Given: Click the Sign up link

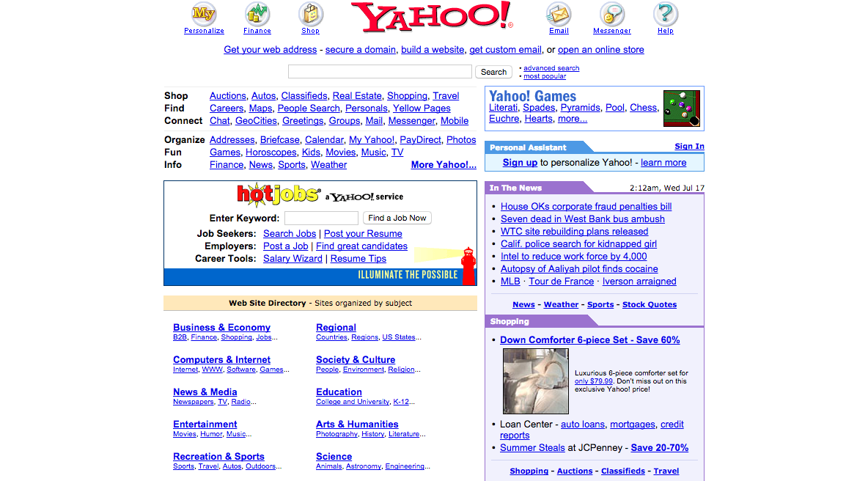Looking at the screenshot, I should pyautogui.click(x=520, y=163).
